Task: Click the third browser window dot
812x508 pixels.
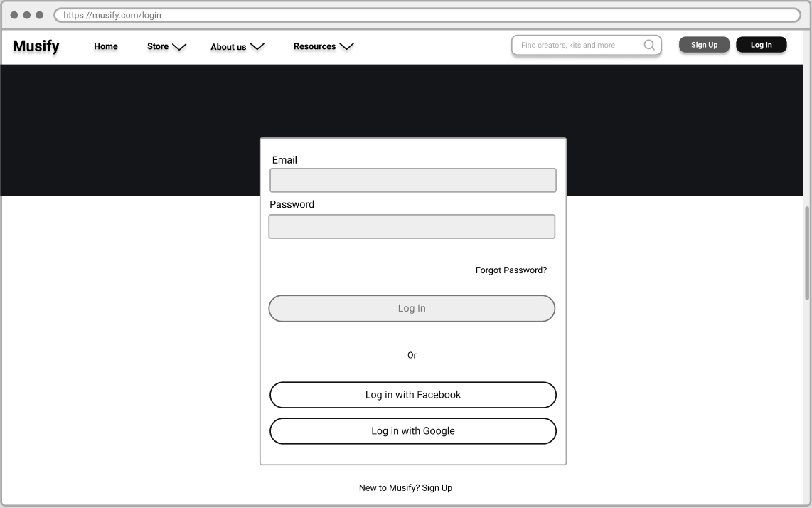Action: [x=39, y=15]
